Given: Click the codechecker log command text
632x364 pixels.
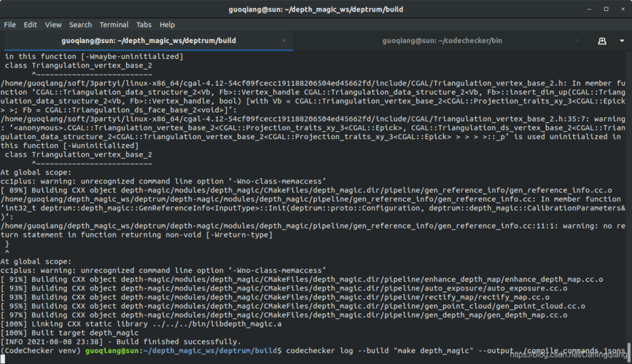Looking at the screenshot, I should coord(456,351).
